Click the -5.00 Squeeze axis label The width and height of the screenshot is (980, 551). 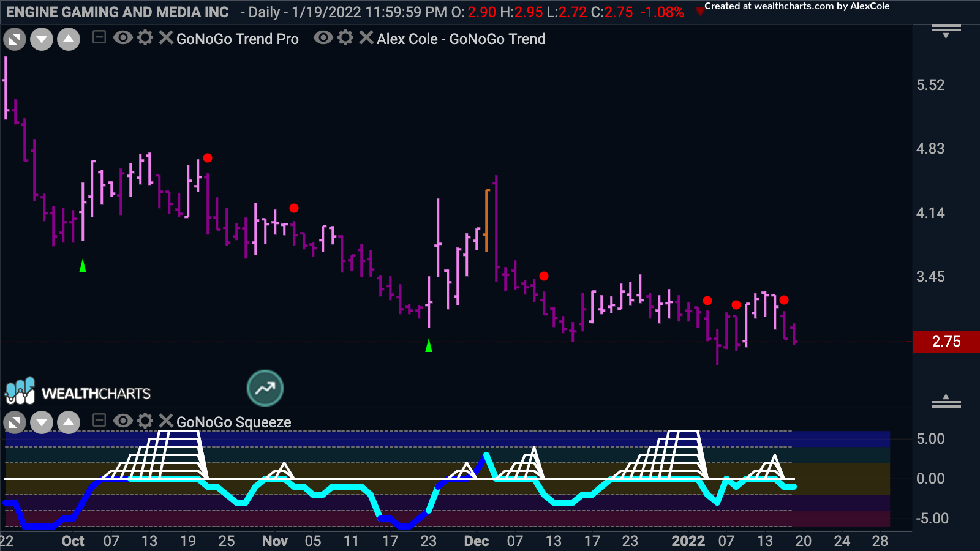click(932, 519)
